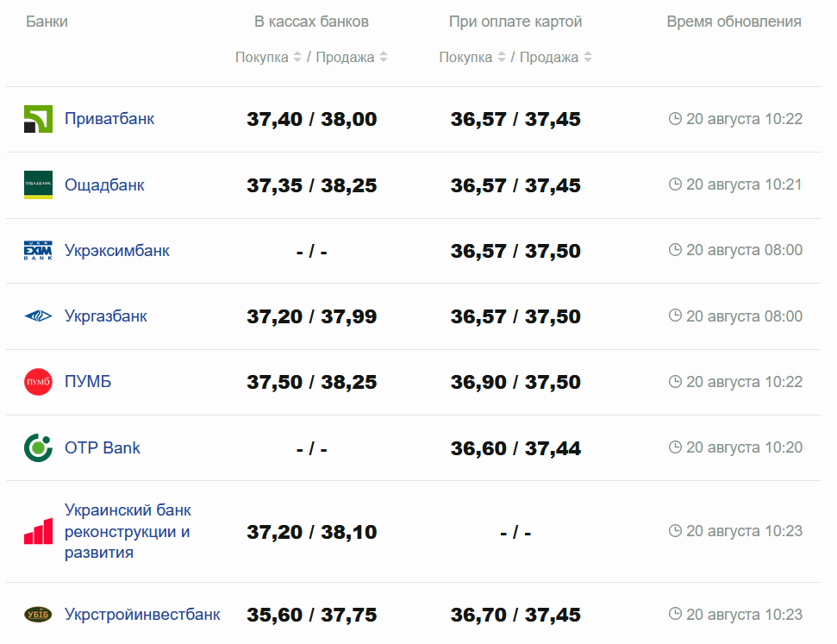
Task: Click the Приватбанк logo icon
Action: pyautogui.click(x=38, y=119)
